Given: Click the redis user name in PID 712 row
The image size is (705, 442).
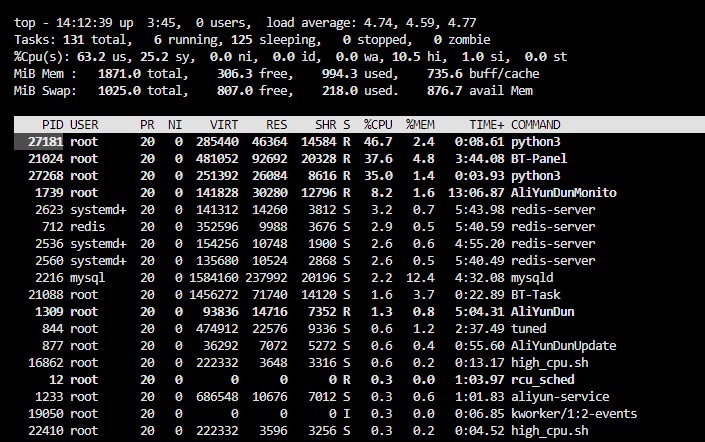Looking at the screenshot, I should click(x=87, y=227).
